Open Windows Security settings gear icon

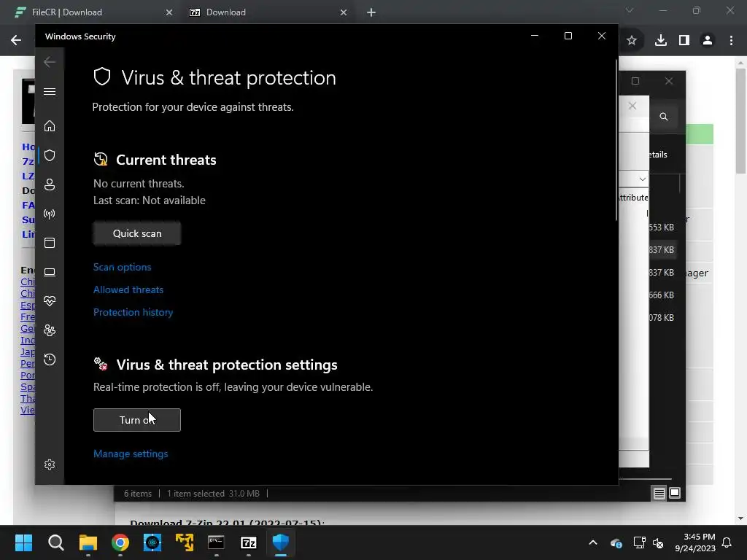coord(50,464)
